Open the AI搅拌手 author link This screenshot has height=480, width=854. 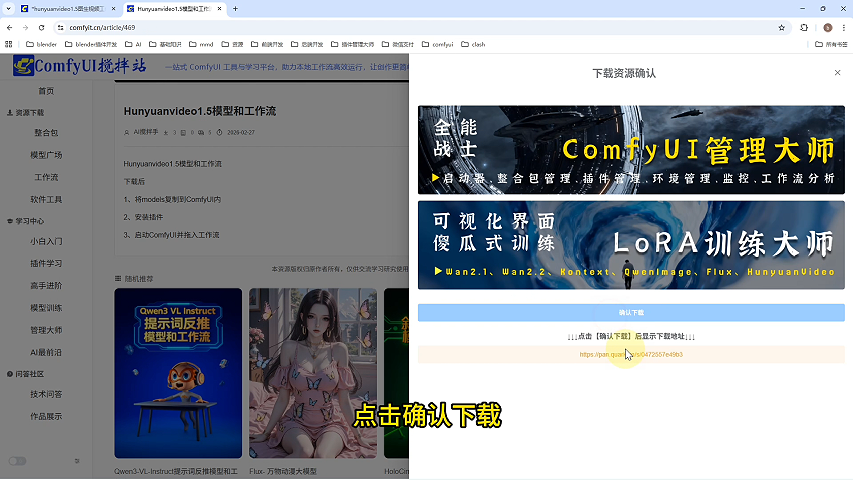pyautogui.click(x=145, y=132)
